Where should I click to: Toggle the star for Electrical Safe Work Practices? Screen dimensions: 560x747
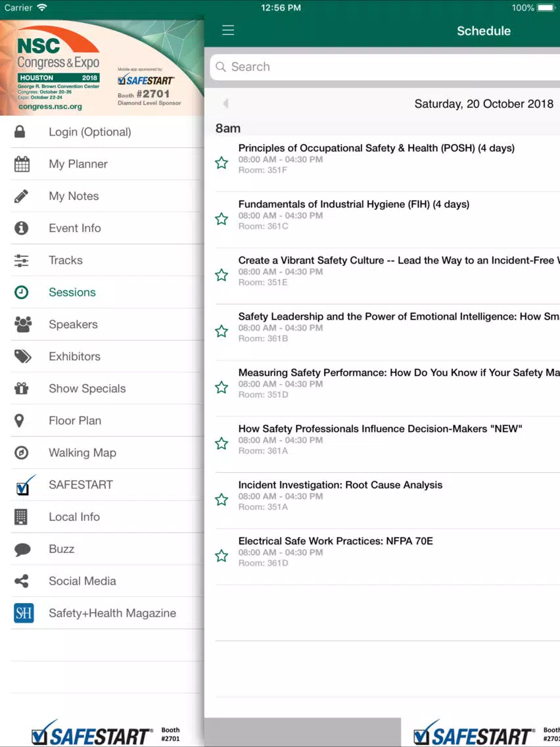pos(222,556)
